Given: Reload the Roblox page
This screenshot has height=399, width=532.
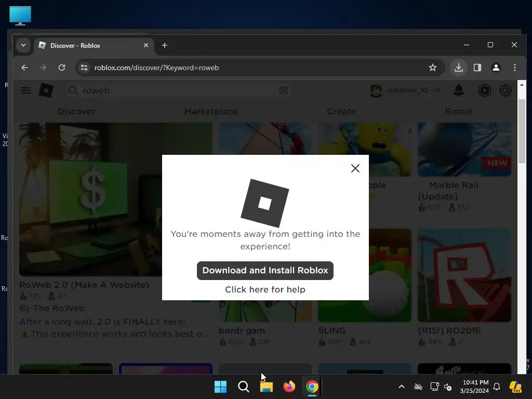Looking at the screenshot, I should [x=62, y=68].
